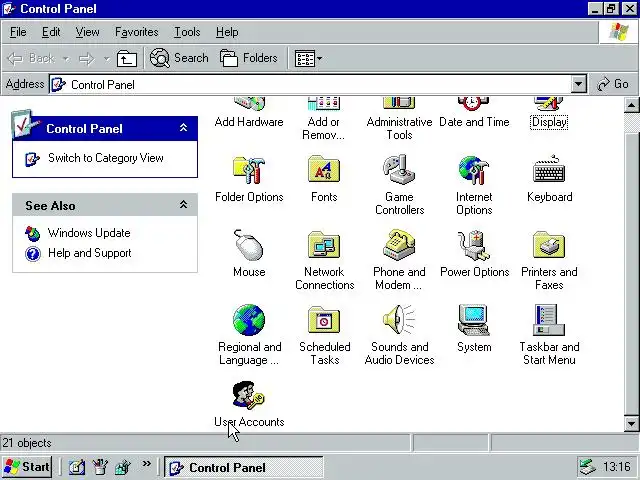Click the Forward arrow button
Image resolution: width=640 pixels, height=480 pixels.
87,59
